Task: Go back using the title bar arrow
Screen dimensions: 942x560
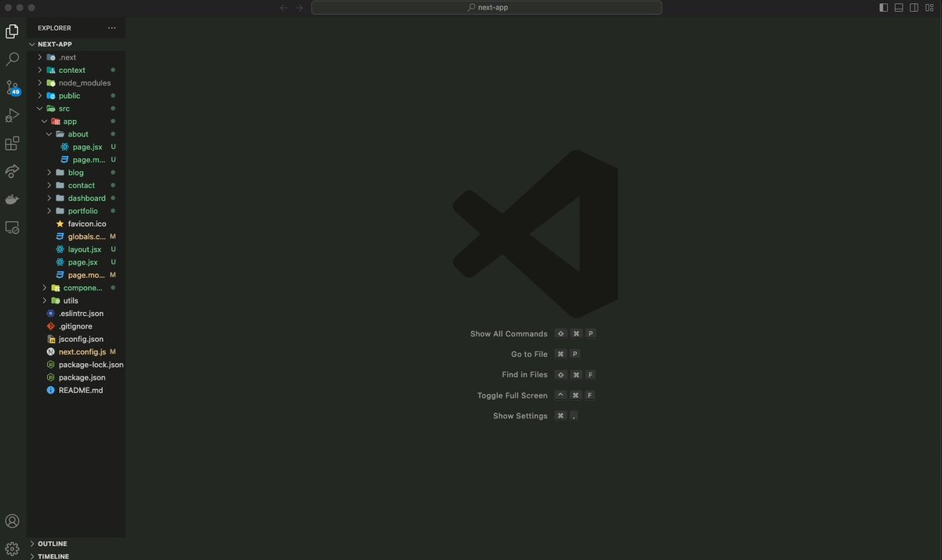Action: (x=284, y=8)
